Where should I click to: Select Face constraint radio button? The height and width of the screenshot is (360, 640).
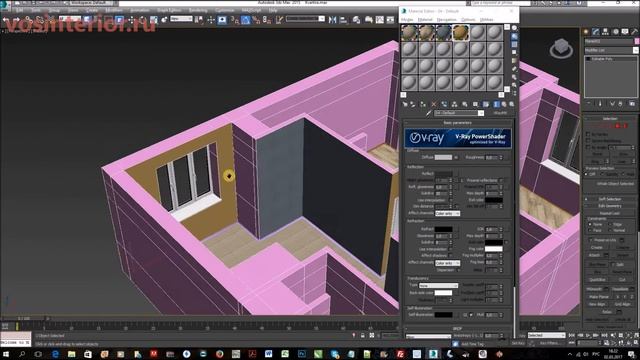[590, 231]
